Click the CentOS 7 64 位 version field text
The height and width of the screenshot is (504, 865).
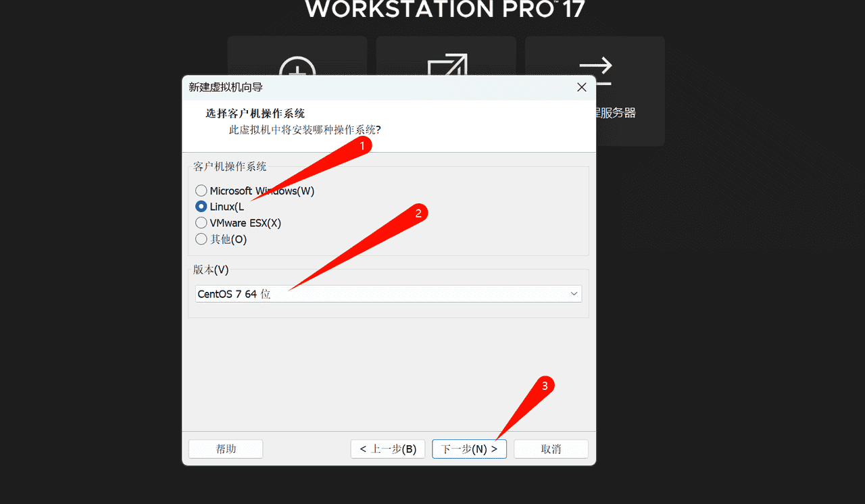click(234, 294)
